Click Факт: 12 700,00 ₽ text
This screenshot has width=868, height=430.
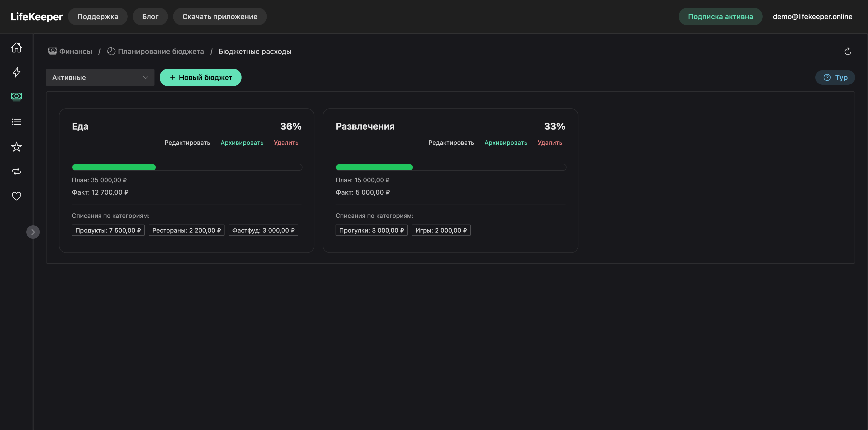coord(100,192)
